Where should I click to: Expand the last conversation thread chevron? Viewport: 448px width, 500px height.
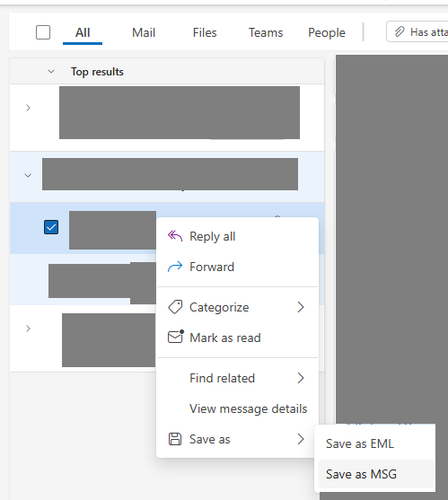pos(28,329)
